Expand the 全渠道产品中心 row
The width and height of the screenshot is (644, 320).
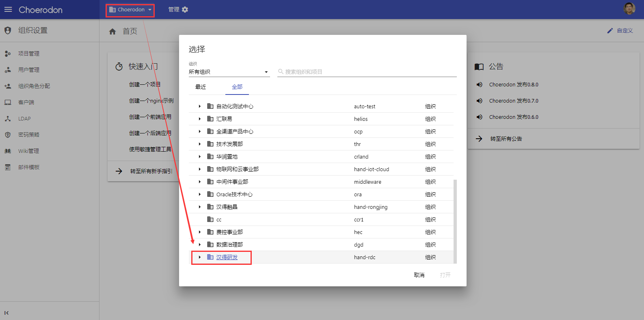[x=200, y=131]
